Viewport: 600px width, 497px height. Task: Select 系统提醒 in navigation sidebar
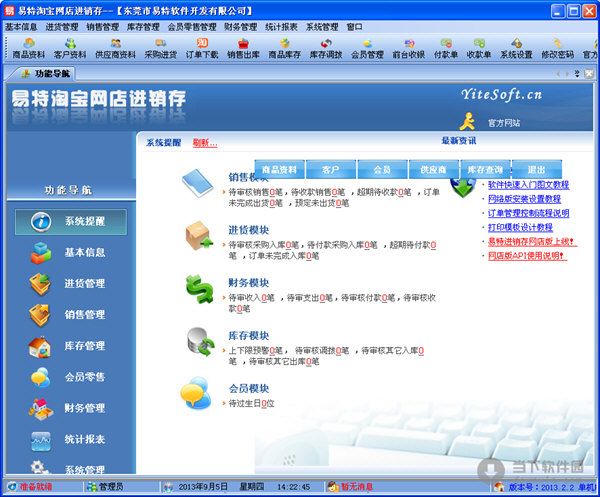click(x=71, y=222)
